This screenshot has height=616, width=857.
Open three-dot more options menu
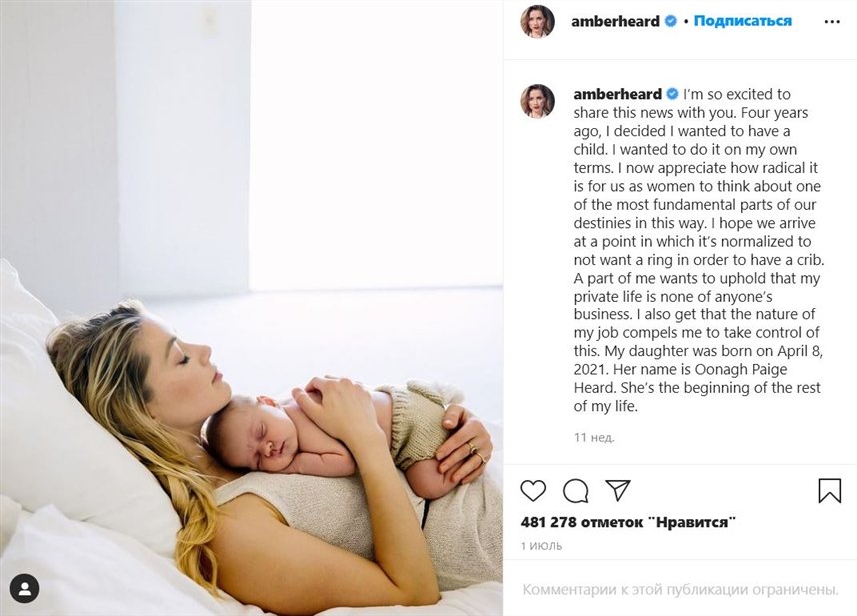pos(832,22)
